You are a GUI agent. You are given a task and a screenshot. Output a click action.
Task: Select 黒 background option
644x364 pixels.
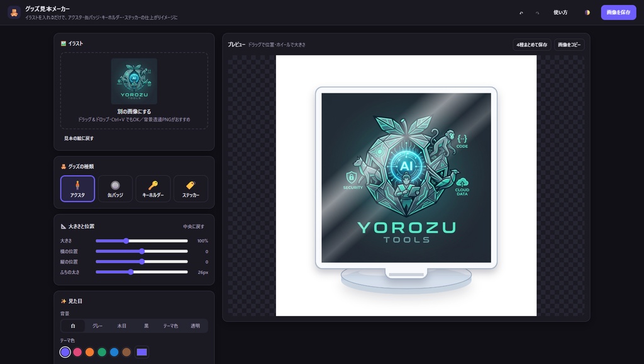146,326
